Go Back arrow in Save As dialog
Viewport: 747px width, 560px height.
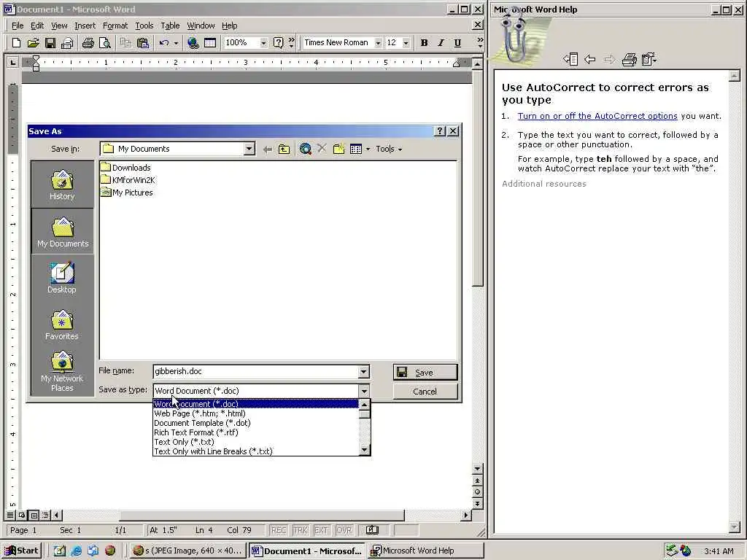268,149
